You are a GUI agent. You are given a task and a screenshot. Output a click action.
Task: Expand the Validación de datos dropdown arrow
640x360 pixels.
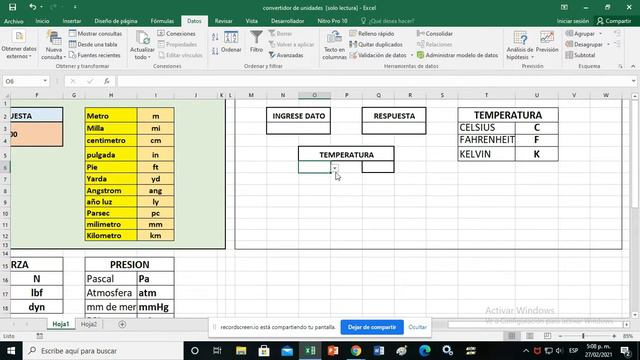[411, 55]
